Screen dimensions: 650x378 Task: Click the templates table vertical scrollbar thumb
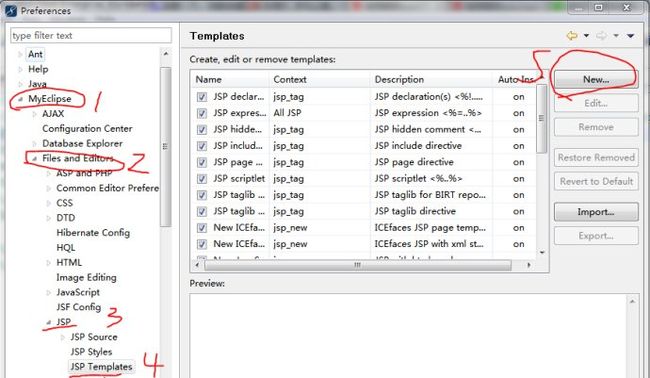[541, 119]
